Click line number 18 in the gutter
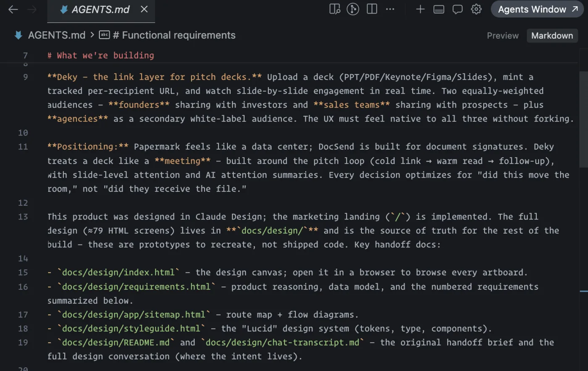The height and width of the screenshot is (371, 588). pyautogui.click(x=23, y=329)
